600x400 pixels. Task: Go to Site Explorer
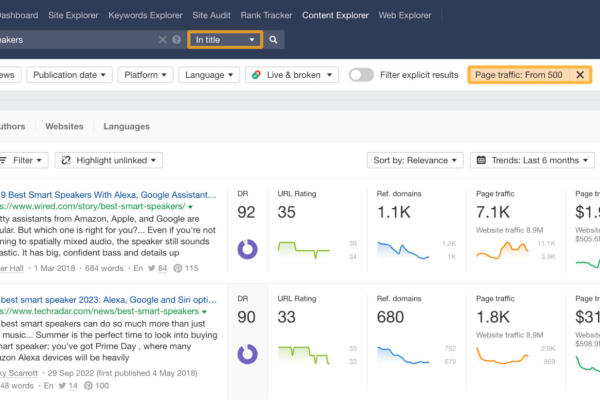[x=73, y=15]
